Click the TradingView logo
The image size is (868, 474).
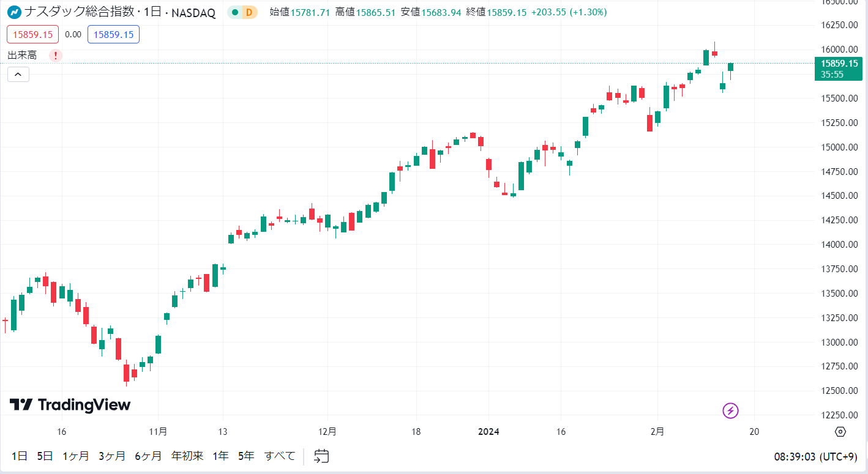70,405
